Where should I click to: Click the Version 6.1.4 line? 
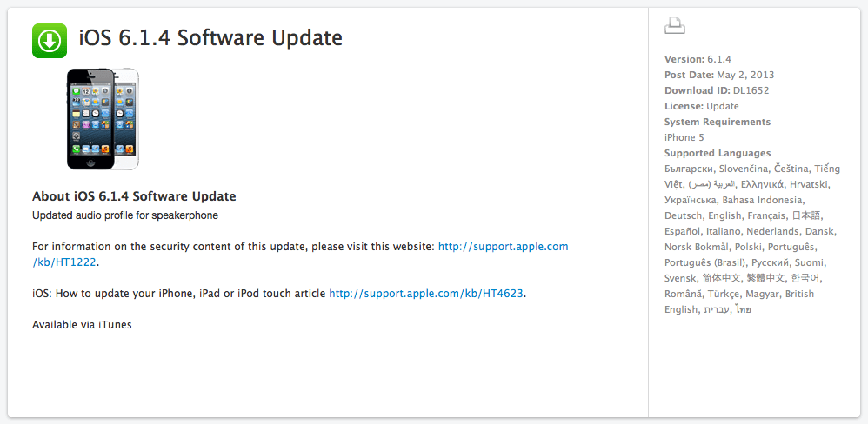click(698, 59)
